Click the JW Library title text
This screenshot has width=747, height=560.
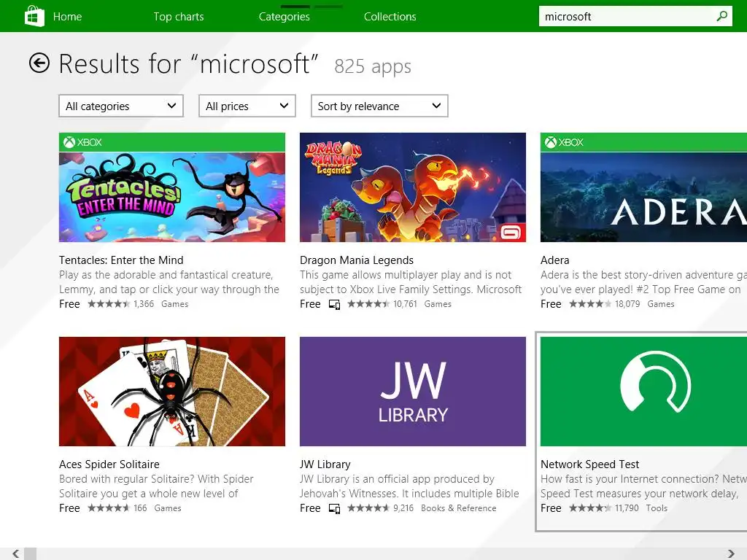pos(325,464)
